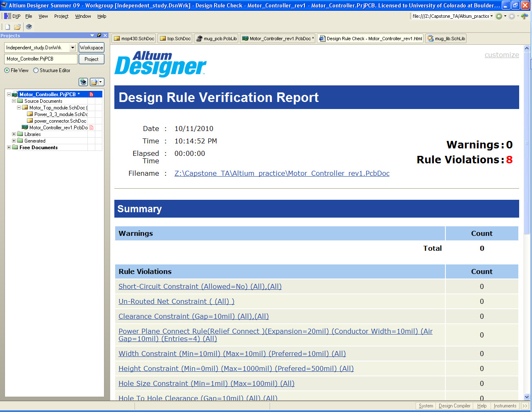Screen dimensions: 532x412
Task: Open the Projects panel options dropdown arrow
Action: click(92, 36)
